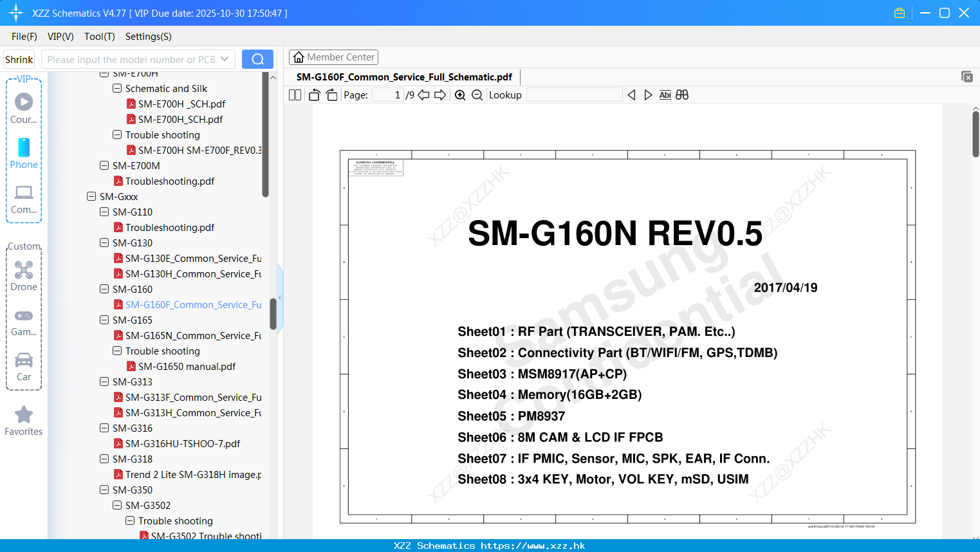Viewport: 980px width, 552px height.
Task: Click the blue search button
Action: [257, 59]
